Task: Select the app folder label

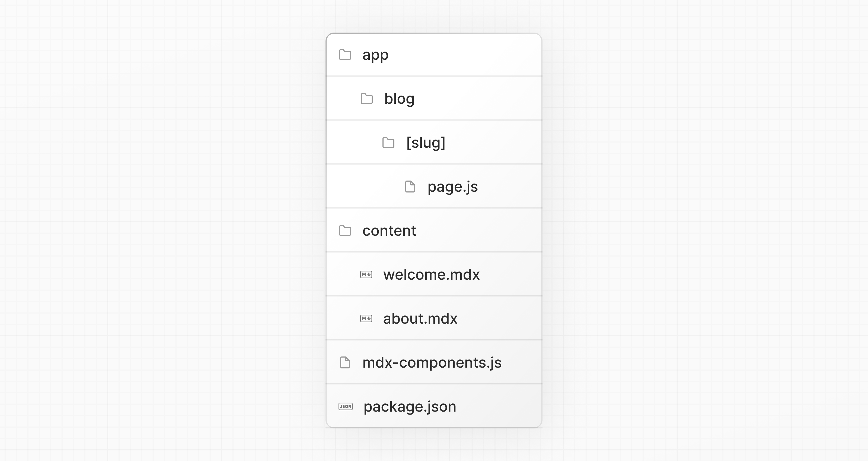Action: [375, 55]
